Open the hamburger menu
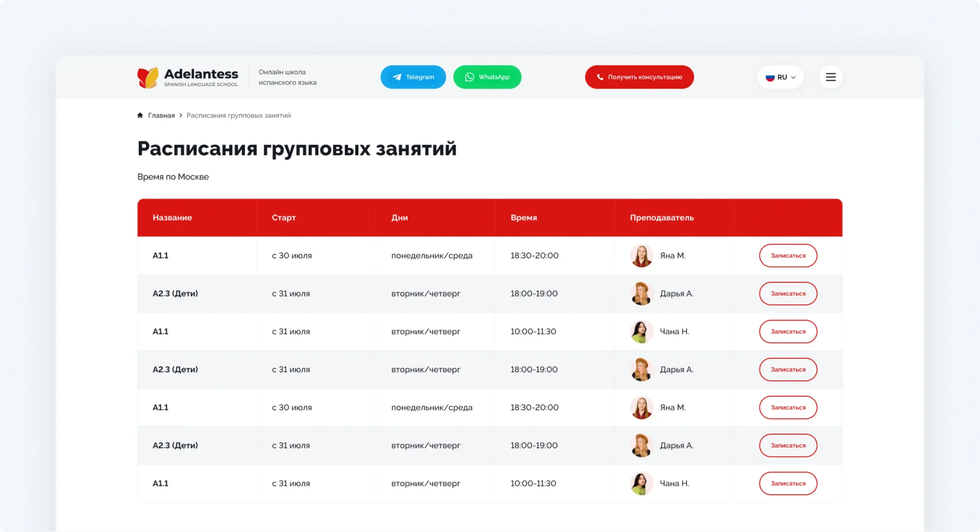The width and height of the screenshot is (980, 532). [x=831, y=77]
